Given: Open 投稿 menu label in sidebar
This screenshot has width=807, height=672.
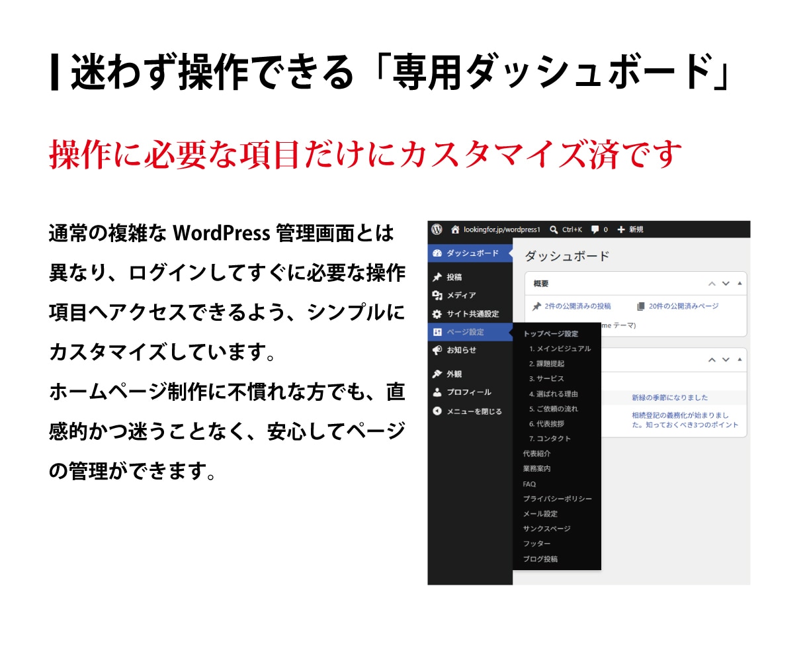Looking at the screenshot, I should pyautogui.click(x=454, y=277).
